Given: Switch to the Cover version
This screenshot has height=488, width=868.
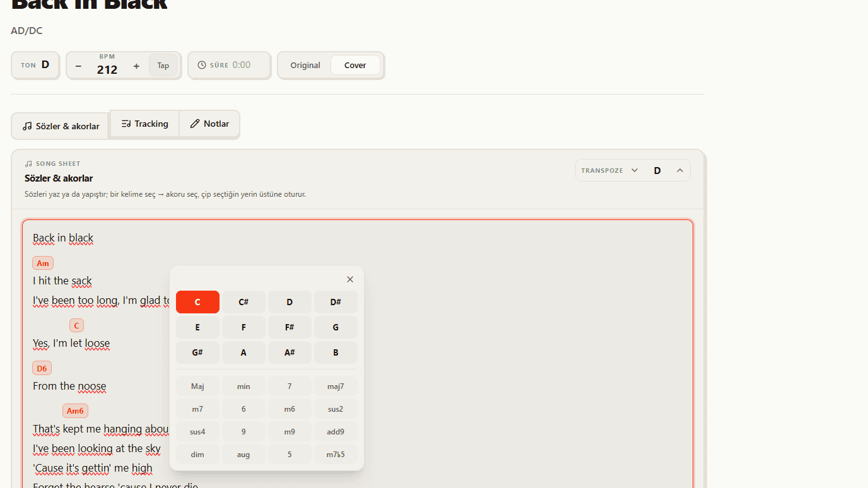Looking at the screenshot, I should [355, 66].
